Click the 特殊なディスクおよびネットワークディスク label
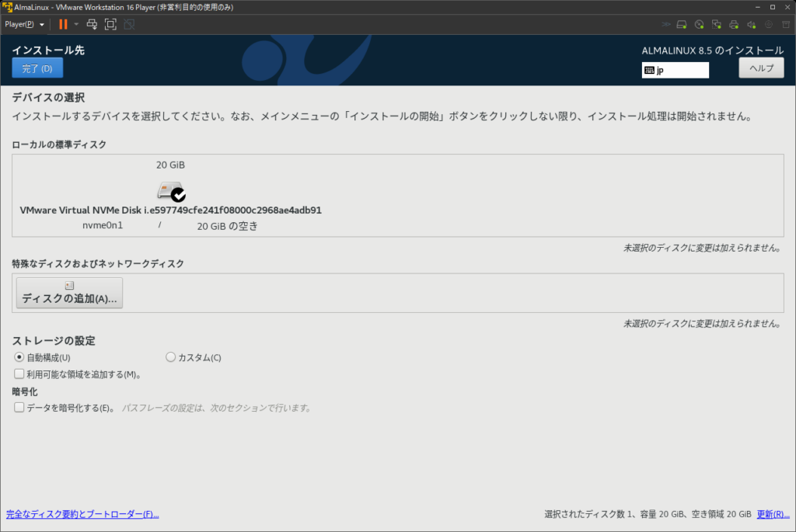 [x=98, y=264]
